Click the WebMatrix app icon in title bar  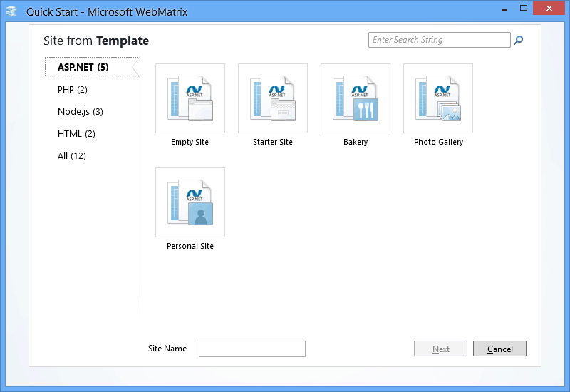pyautogui.click(x=11, y=11)
